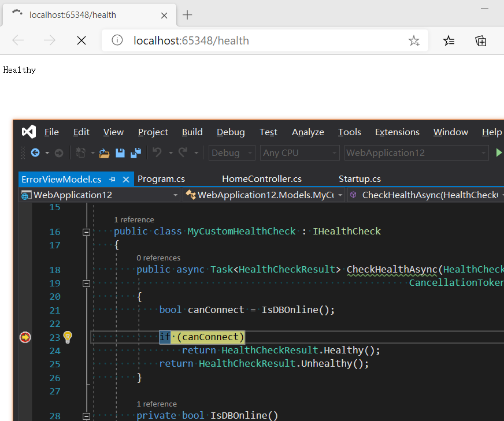Click the lightbulb quick actions icon
The image size is (504, 421).
pyautogui.click(x=68, y=337)
